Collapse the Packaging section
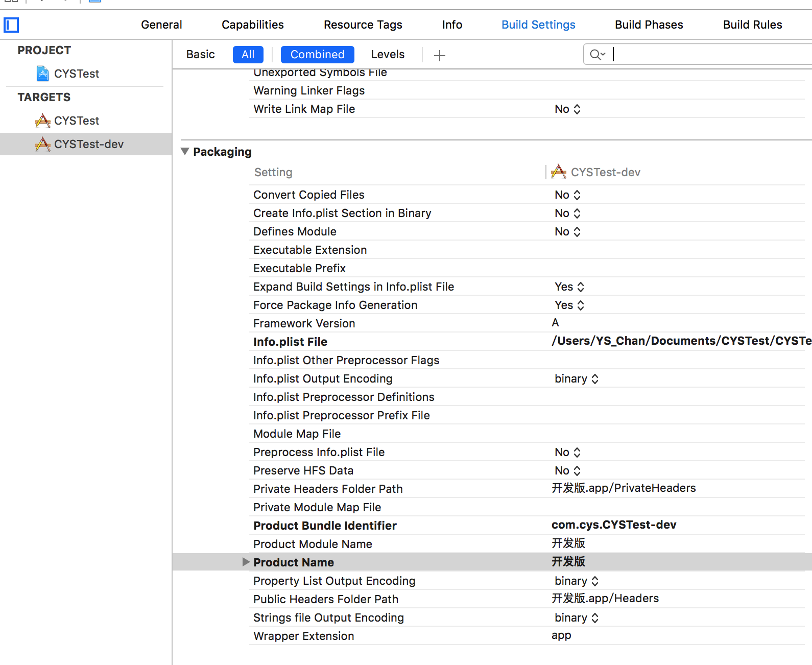This screenshot has width=812, height=665. pyautogui.click(x=185, y=152)
